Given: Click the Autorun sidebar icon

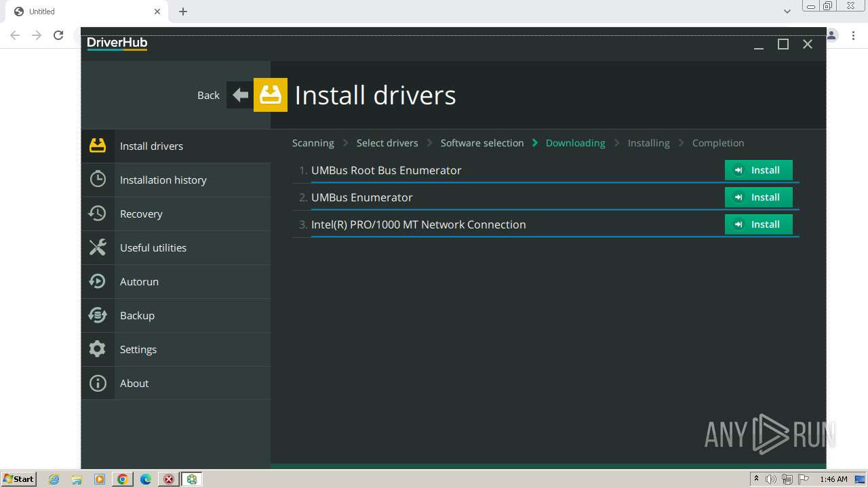Looking at the screenshot, I should (x=98, y=281).
